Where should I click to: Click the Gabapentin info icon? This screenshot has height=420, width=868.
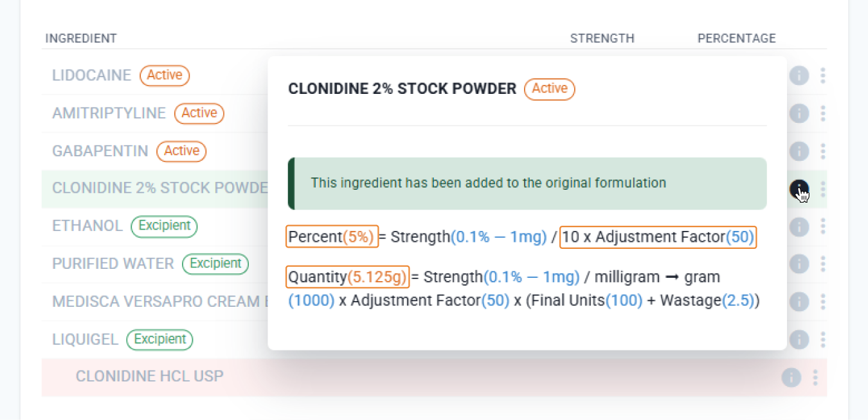point(799,151)
